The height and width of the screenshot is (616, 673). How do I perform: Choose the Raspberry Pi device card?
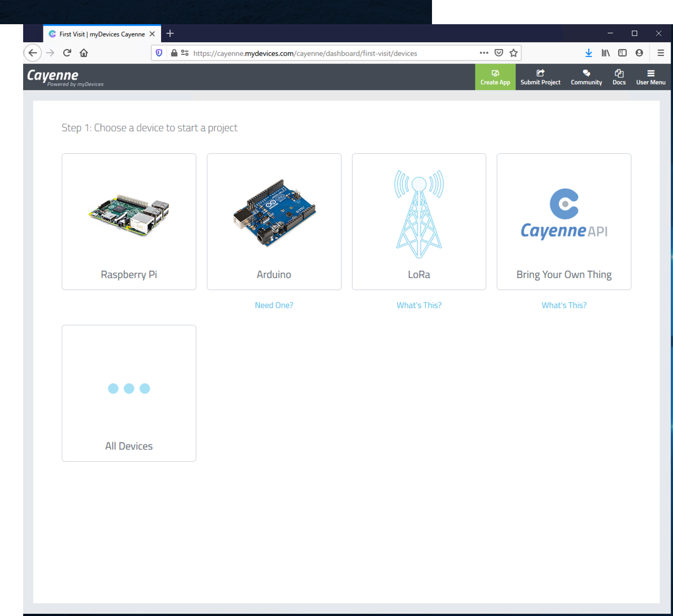[129, 222]
